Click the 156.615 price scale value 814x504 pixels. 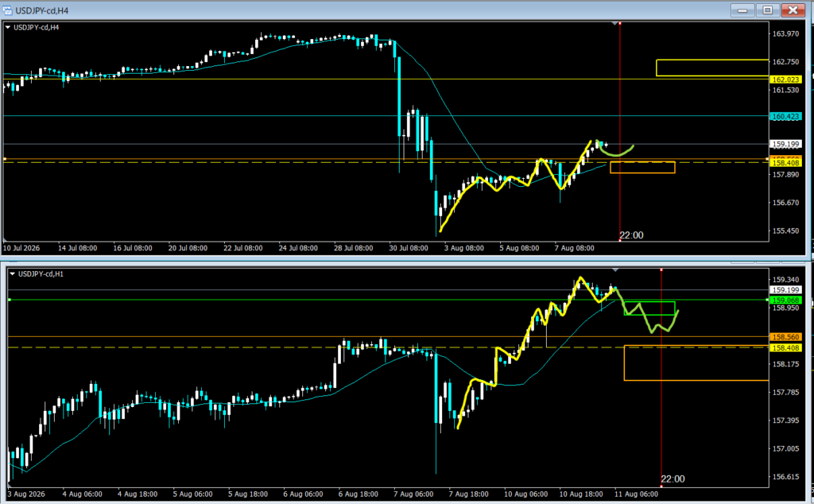coord(786,476)
